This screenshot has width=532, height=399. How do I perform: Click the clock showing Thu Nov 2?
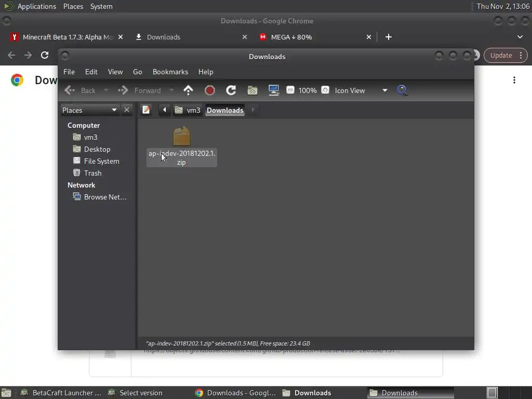click(x=503, y=6)
